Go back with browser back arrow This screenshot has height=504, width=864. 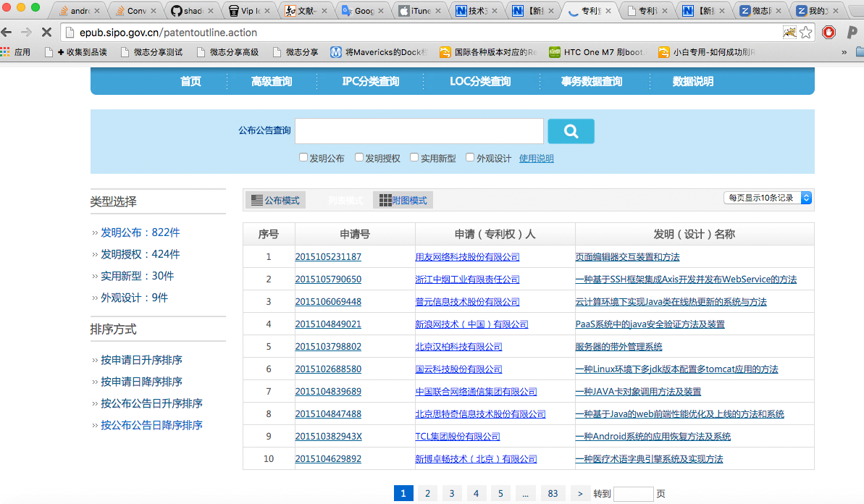(x=7, y=33)
